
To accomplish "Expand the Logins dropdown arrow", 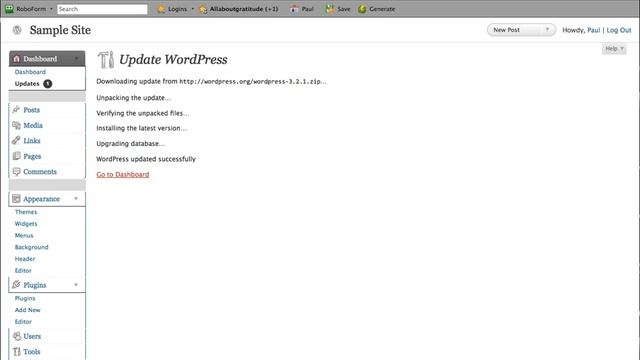I will coord(193,9).
